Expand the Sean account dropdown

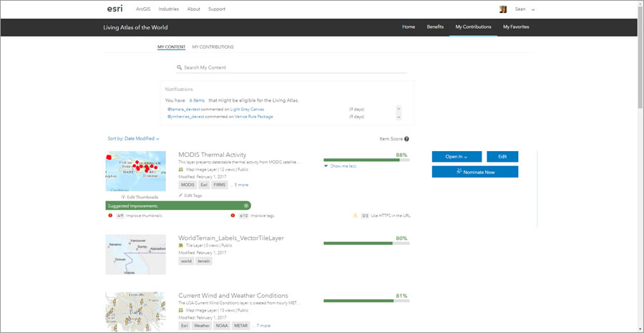point(533,9)
